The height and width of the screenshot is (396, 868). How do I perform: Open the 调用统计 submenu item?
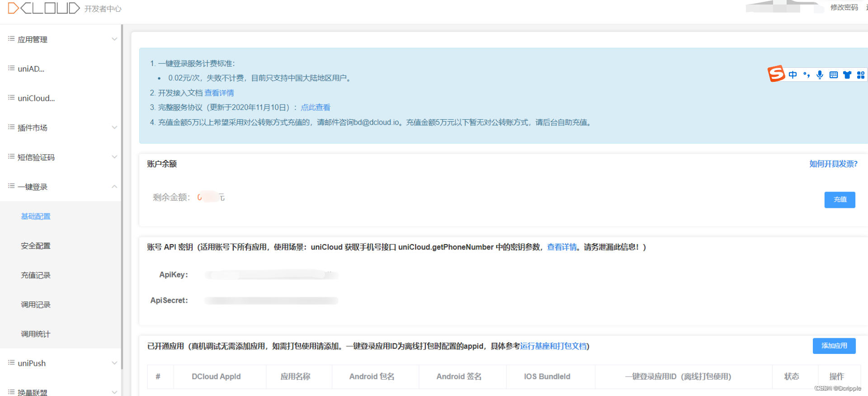pyautogui.click(x=36, y=334)
